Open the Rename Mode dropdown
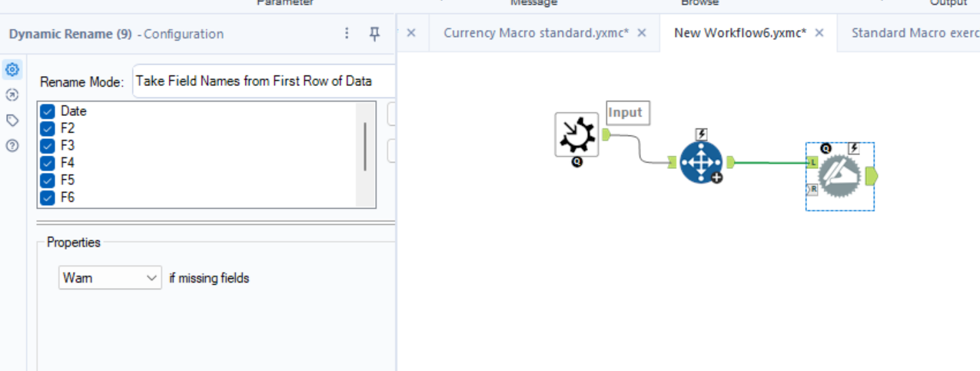The image size is (980, 371). pos(264,81)
